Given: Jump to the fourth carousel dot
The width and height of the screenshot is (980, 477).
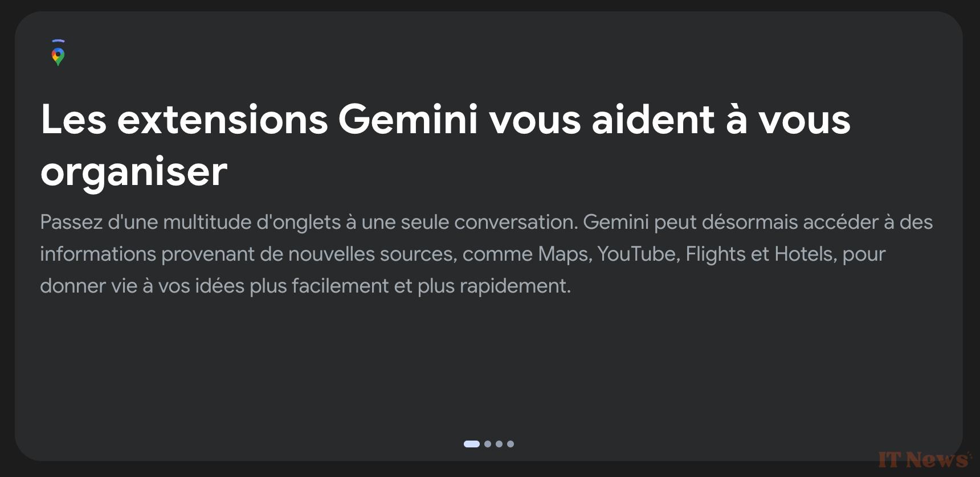Looking at the screenshot, I should 511,444.
